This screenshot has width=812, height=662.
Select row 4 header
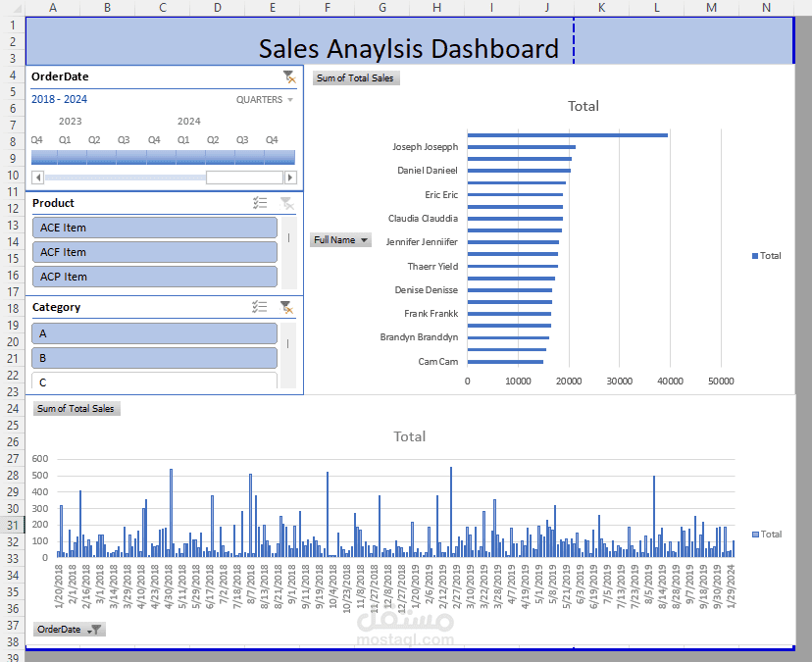13,76
